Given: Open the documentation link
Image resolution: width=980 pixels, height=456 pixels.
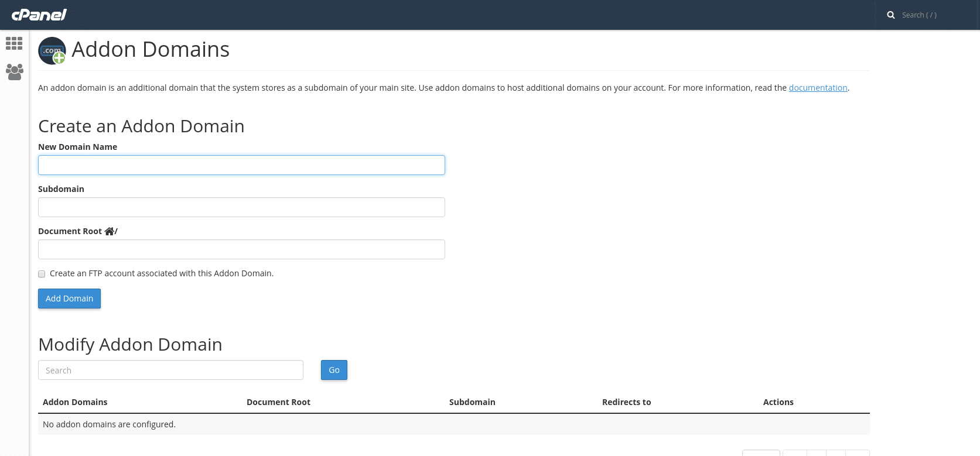Looking at the screenshot, I should 818,88.
